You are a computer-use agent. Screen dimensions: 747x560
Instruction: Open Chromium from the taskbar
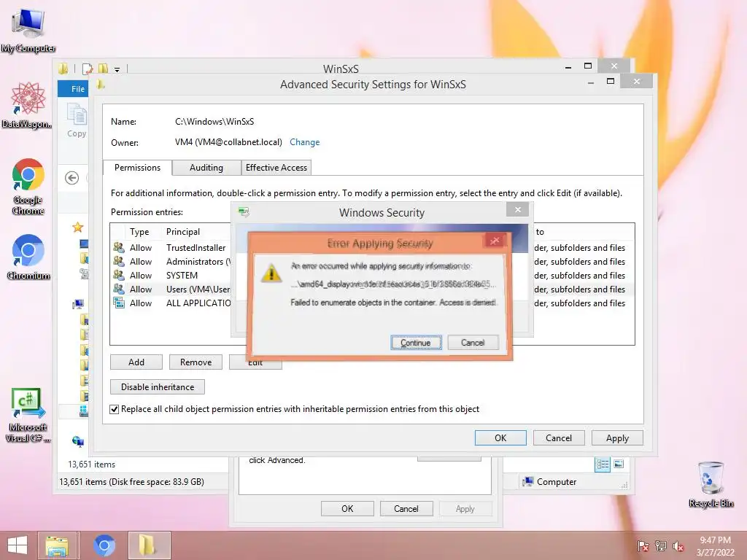[x=104, y=545]
